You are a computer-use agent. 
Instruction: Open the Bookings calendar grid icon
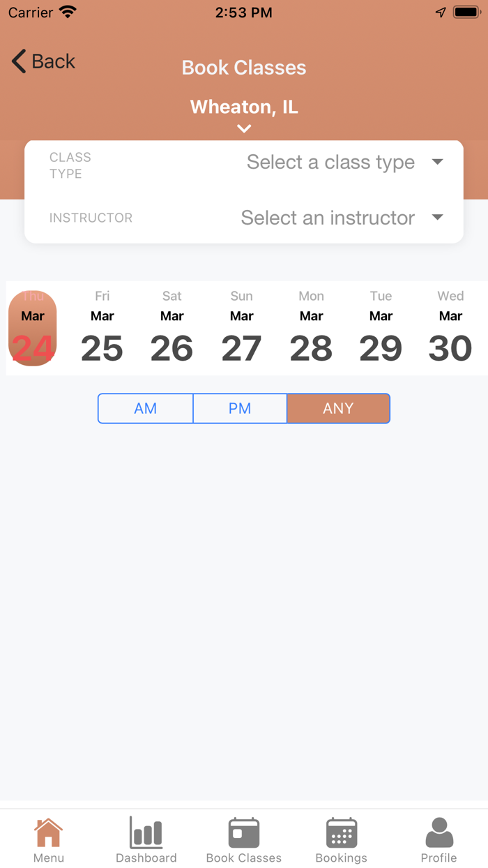[x=341, y=831]
